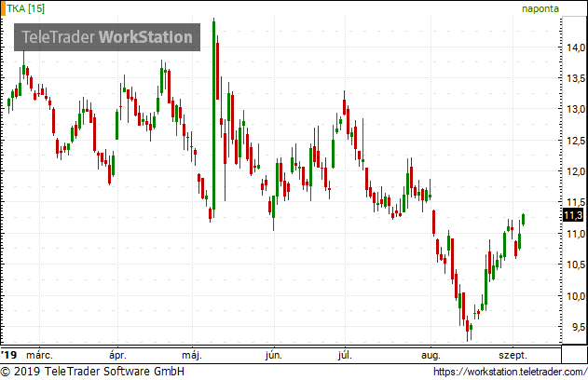Click the jún. month label
Viewport: 588px width, 380px height.
pos(274,355)
